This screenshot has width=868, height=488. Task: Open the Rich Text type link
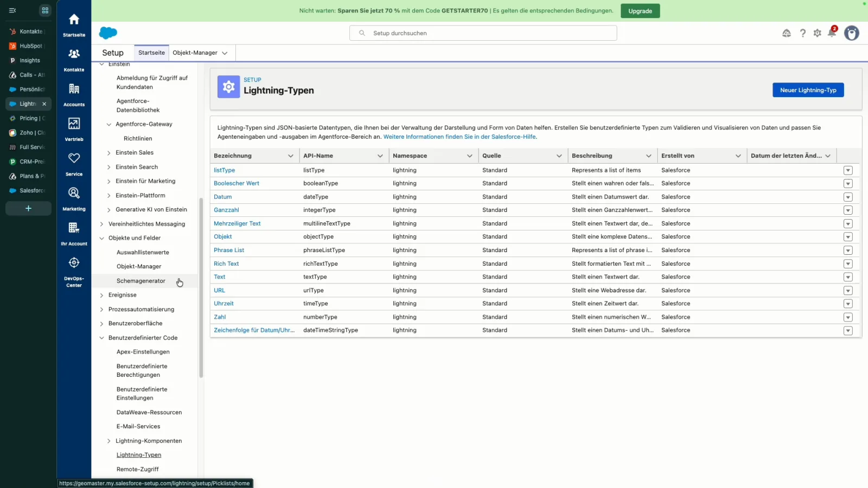(x=226, y=264)
